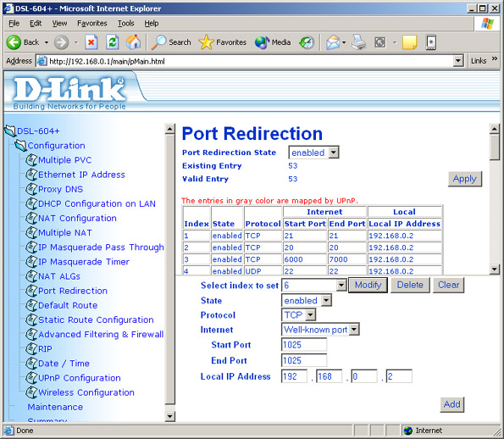
Task: Open the Protocol TCP dropdown
Action: click(310, 315)
